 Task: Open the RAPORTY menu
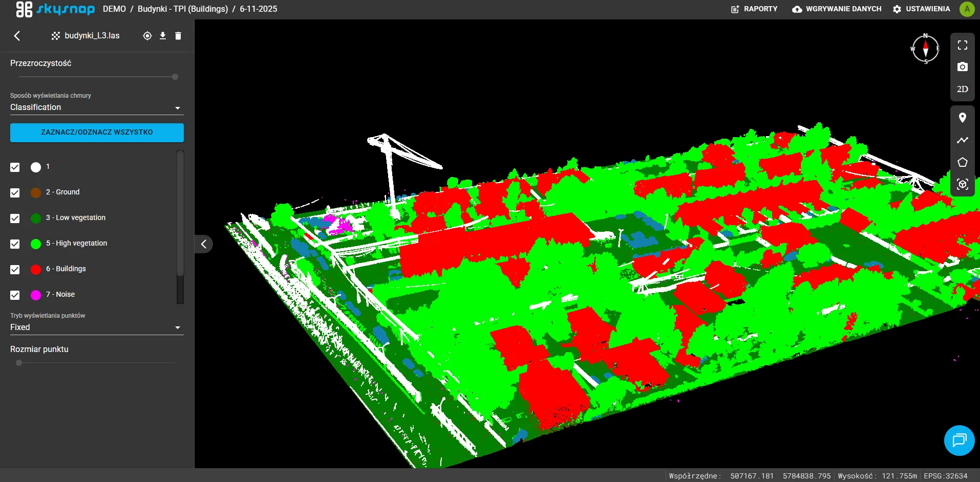754,9
